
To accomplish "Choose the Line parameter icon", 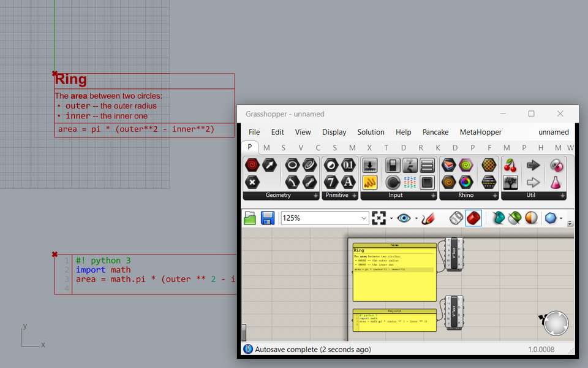I will [x=309, y=183].
